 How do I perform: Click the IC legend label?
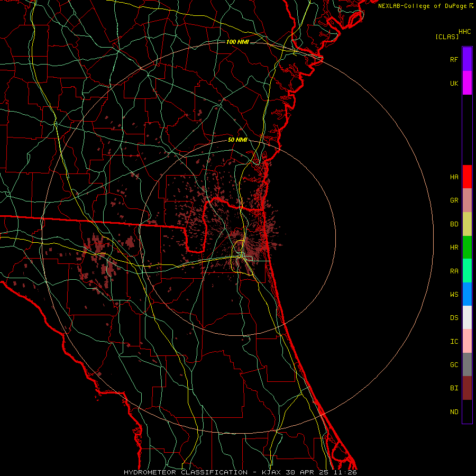454,342
